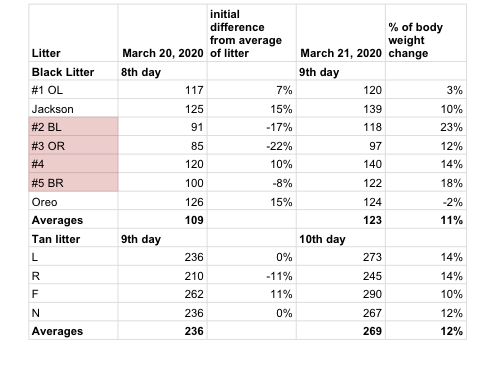
Task: Click the Tan litter section cell
Action: point(73,238)
